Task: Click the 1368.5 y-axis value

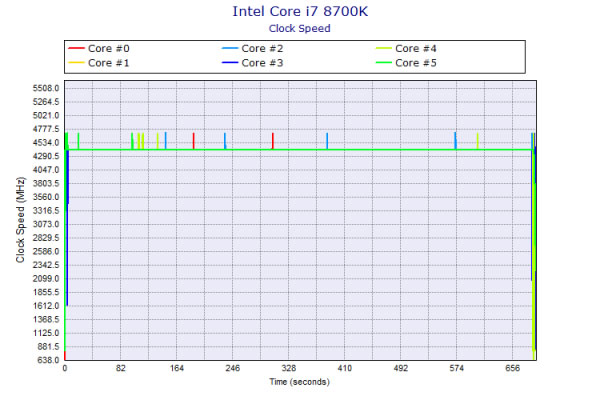Action: 46,319
